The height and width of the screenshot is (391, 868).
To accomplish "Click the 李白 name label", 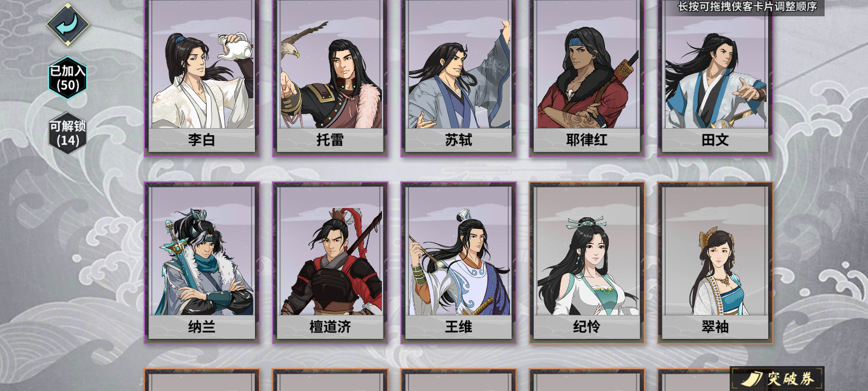I will [x=202, y=140].
